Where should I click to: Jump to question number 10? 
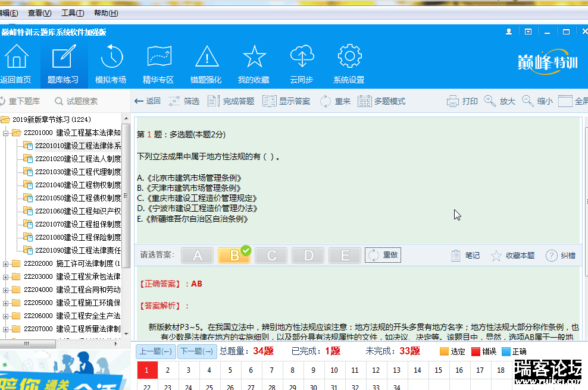[334, 370]
